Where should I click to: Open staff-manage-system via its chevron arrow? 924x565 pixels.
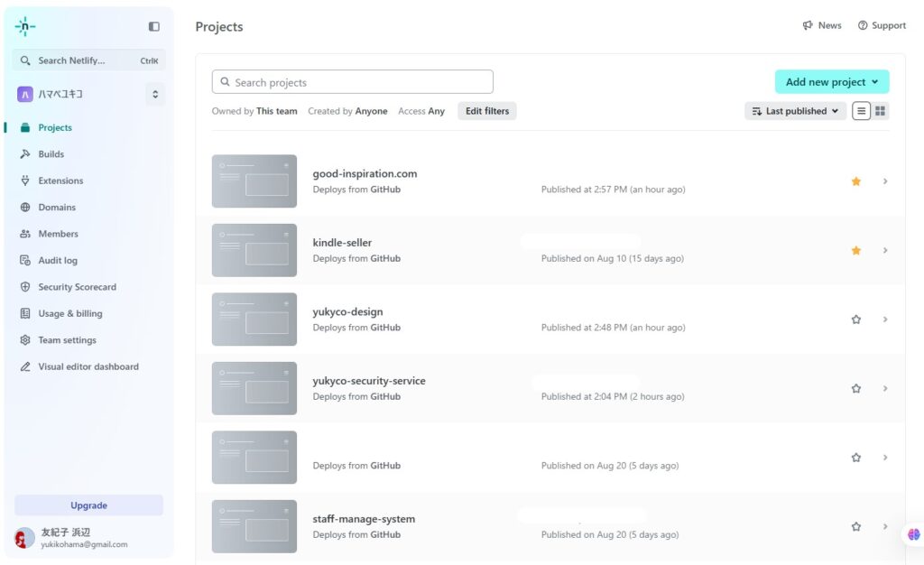[885, 527]
